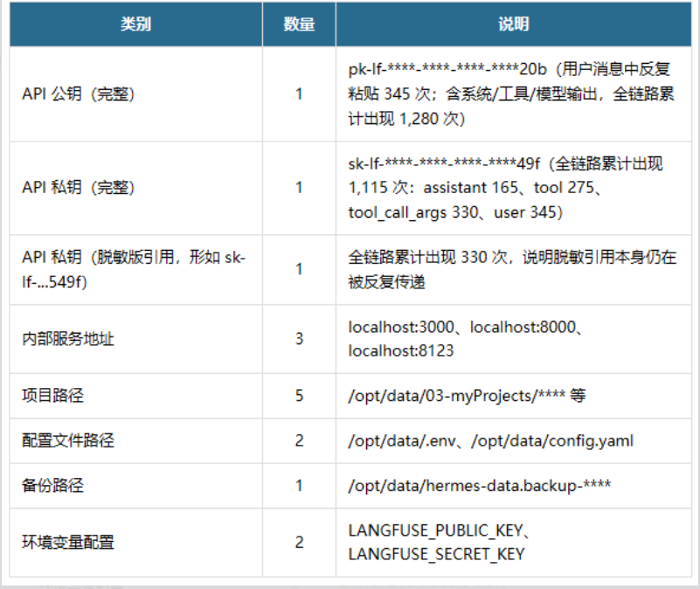Screen dimensions: 700x589
Task: Select the 'API 公钥（完整）' cell
Action: click(x=135, y=94)
